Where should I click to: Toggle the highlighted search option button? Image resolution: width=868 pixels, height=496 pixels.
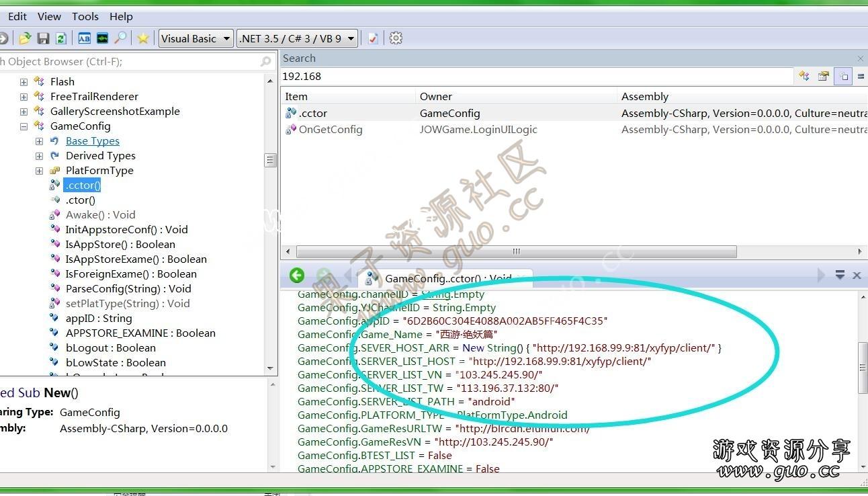click(842, 76)
